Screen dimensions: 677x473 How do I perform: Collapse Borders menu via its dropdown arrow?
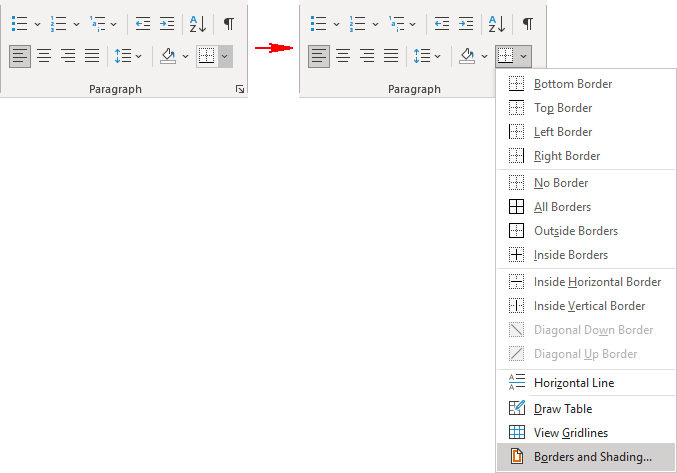click(x=524, y=56)
